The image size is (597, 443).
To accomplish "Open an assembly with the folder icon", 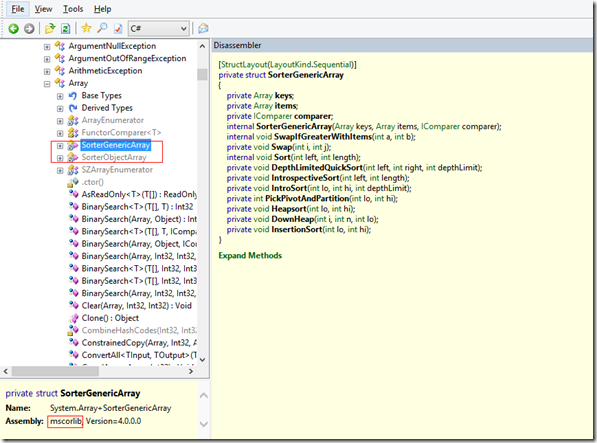I will 50,29.
